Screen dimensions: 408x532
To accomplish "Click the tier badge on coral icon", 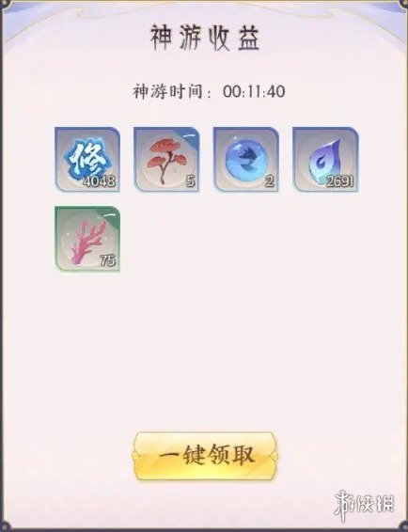I will 111,214.
